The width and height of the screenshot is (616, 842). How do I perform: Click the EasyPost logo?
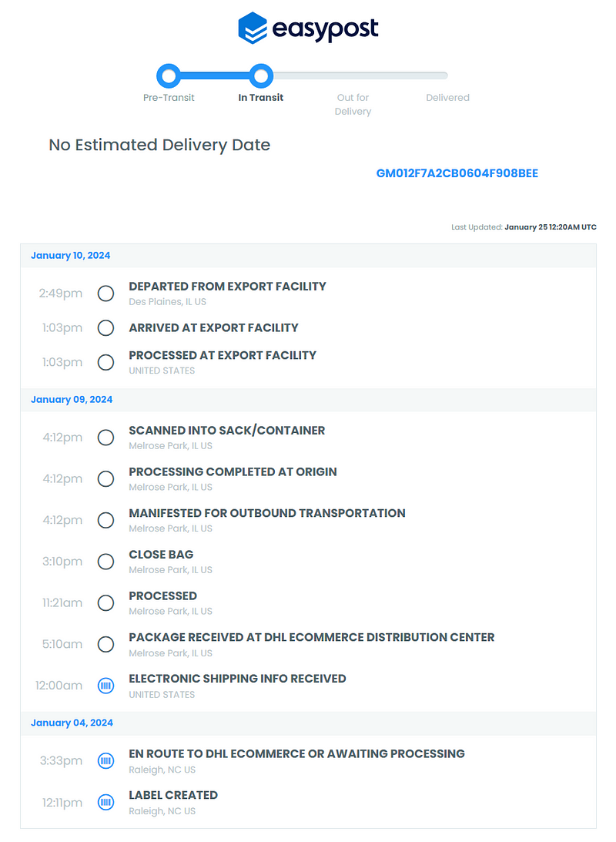coord(308,28)
